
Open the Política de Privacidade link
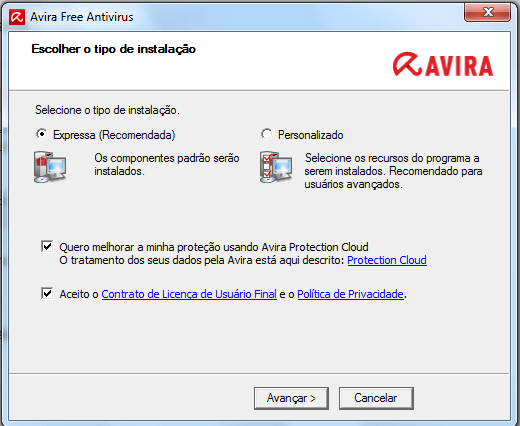click(x=350, y=294)
